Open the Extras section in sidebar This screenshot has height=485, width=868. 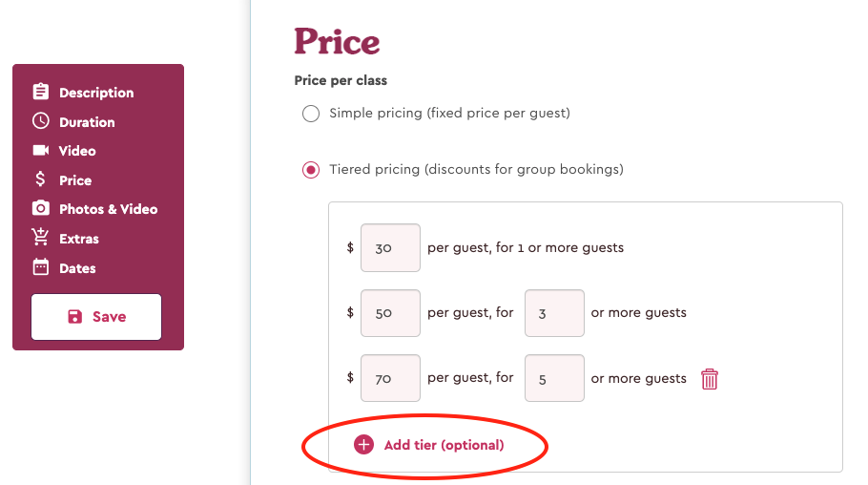79,239
